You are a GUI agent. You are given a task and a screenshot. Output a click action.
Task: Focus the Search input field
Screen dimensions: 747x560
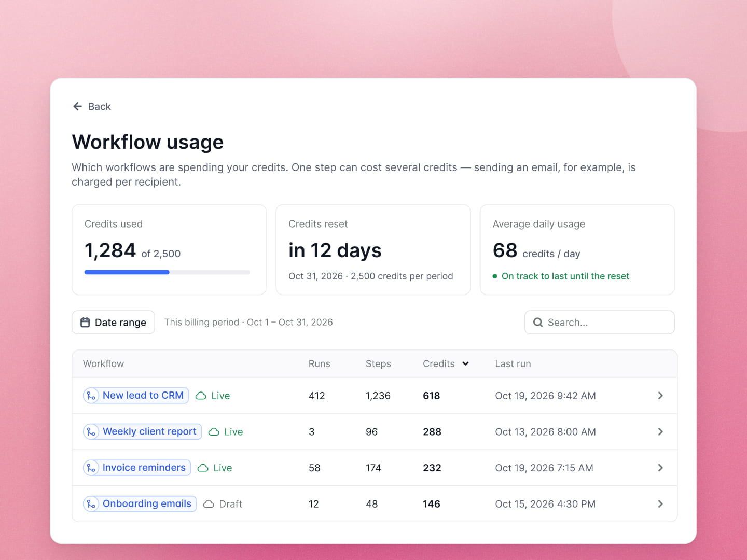click(599, 323)
